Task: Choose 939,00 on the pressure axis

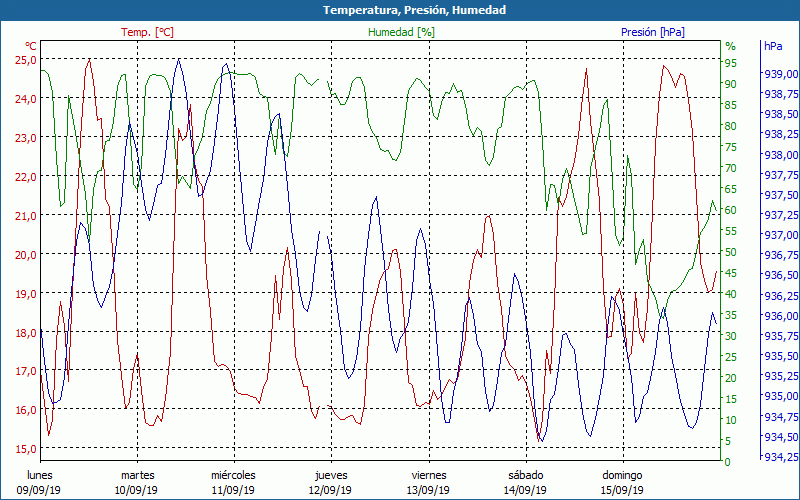Action: pyautogui.click(x=781, y=74)
